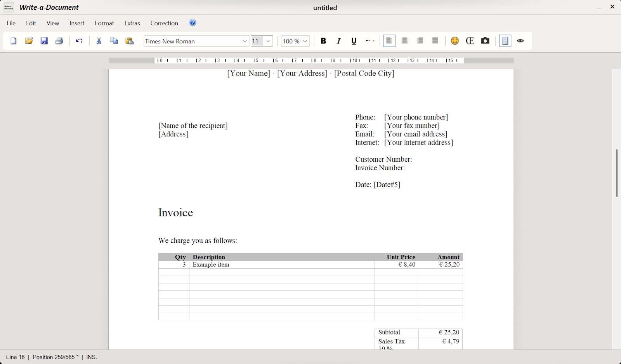Open the File menu
This screenshot has height=364, width=621.
tap(11, 23)
